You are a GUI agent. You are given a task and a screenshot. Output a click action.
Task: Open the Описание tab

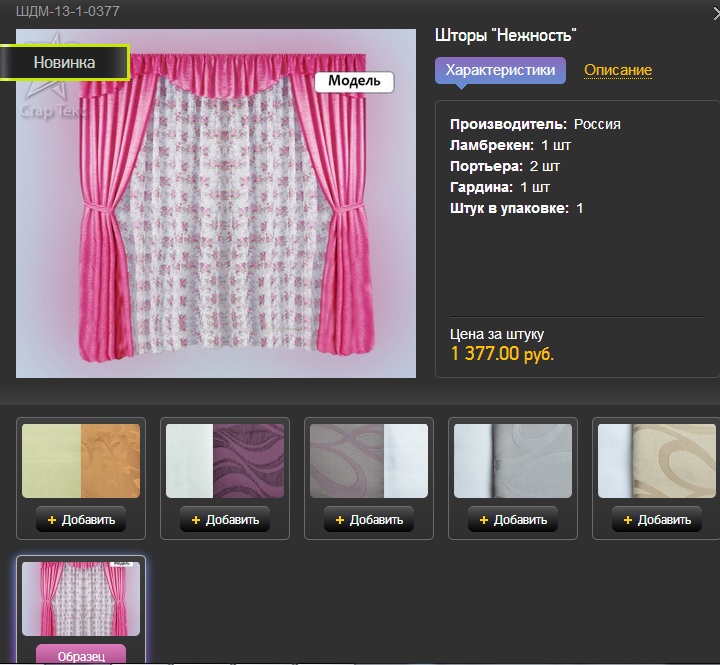(x=618, y=70)
